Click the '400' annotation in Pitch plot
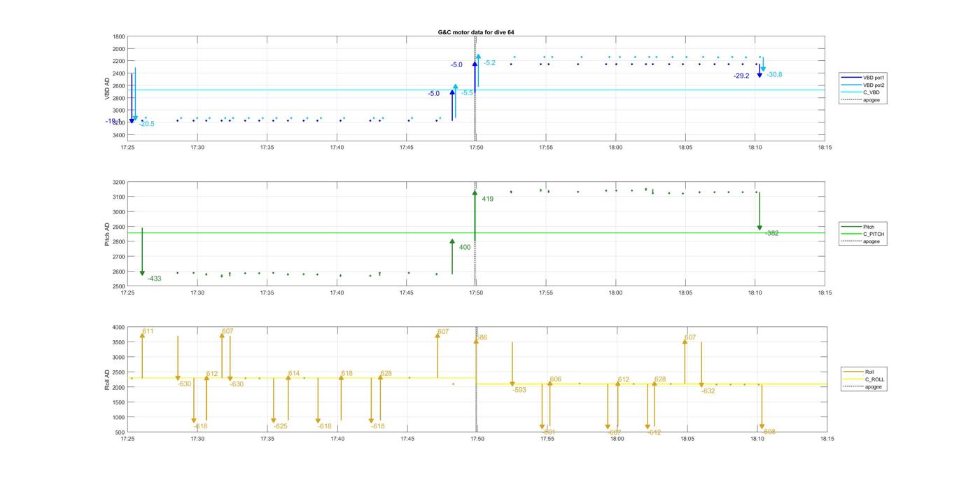Viewport: 980px width, 485px height. 465,247
